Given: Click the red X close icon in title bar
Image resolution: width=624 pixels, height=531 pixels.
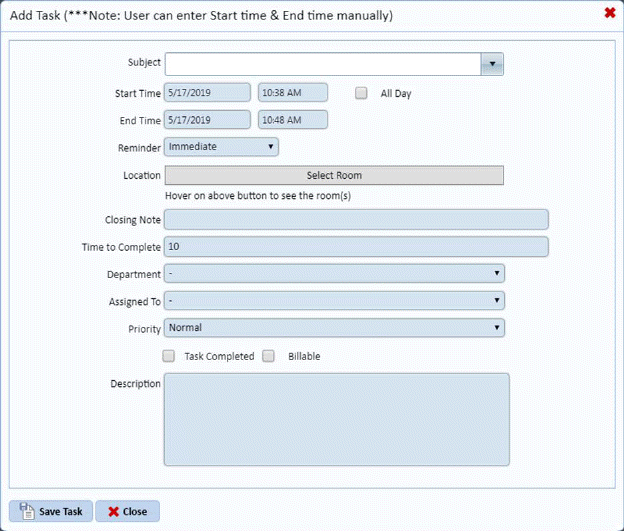Looking at the screenshot, I should [x=610, y=13].
